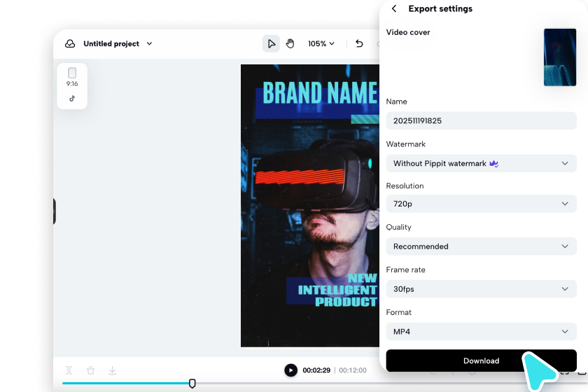
Task: Delete clip with trash icon
Action: [x=90, y=370]
